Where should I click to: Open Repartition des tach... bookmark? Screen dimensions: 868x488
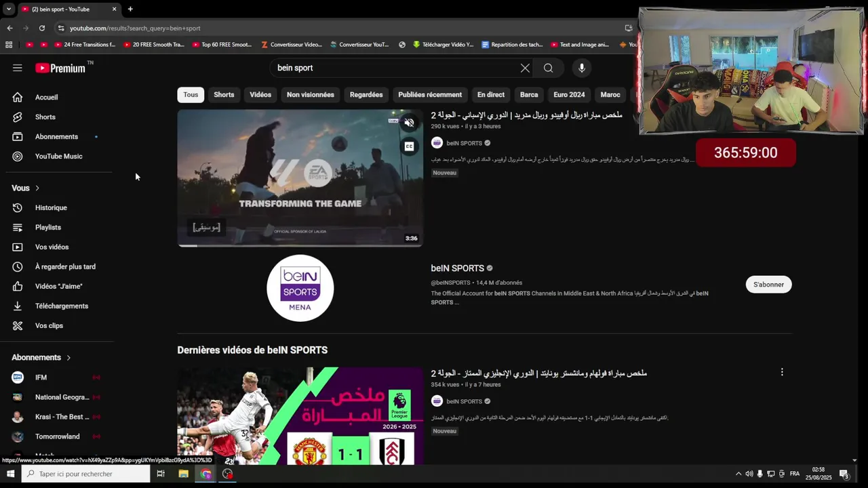point(512,45)
